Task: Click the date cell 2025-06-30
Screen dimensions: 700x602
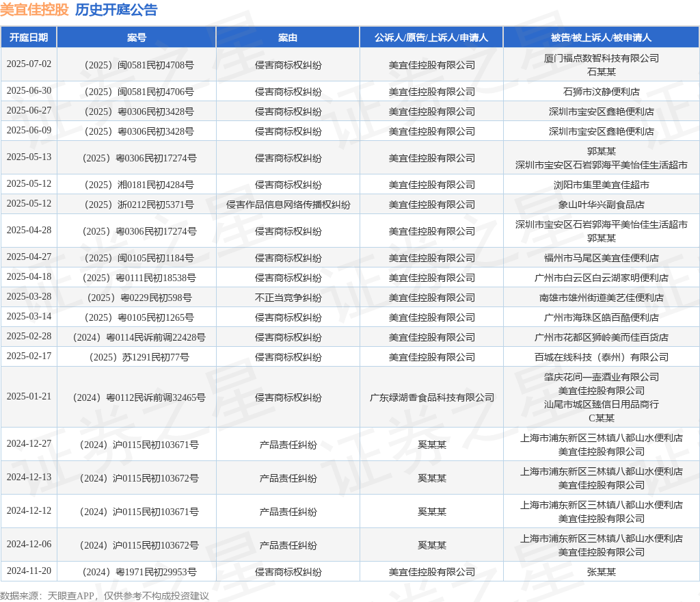Action: 29,91
